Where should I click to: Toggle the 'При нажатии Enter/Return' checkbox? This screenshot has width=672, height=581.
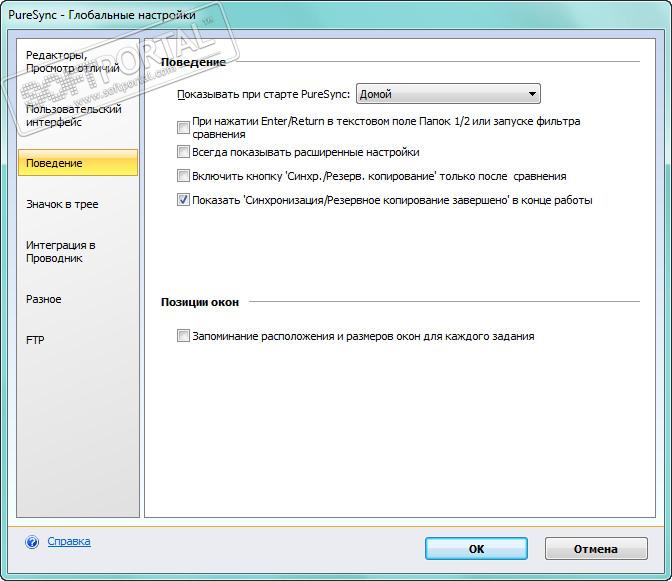[x=183, y=127]
